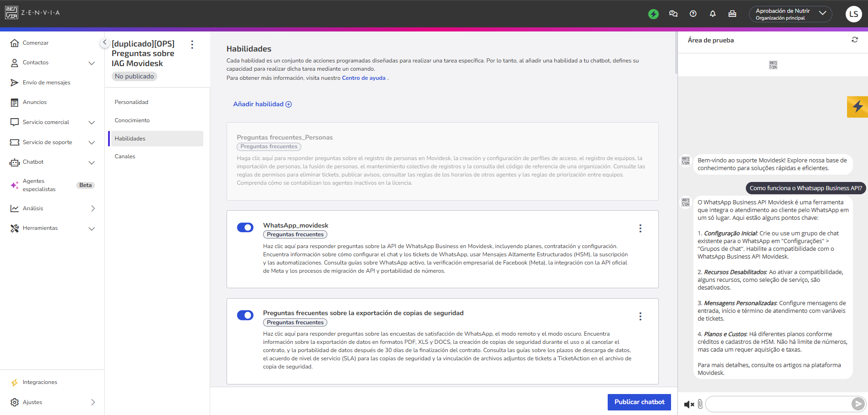Open the help question mark icon
The width and height of the screenshot is (868, 415).
pyautogui.click(x=693, y=14)
